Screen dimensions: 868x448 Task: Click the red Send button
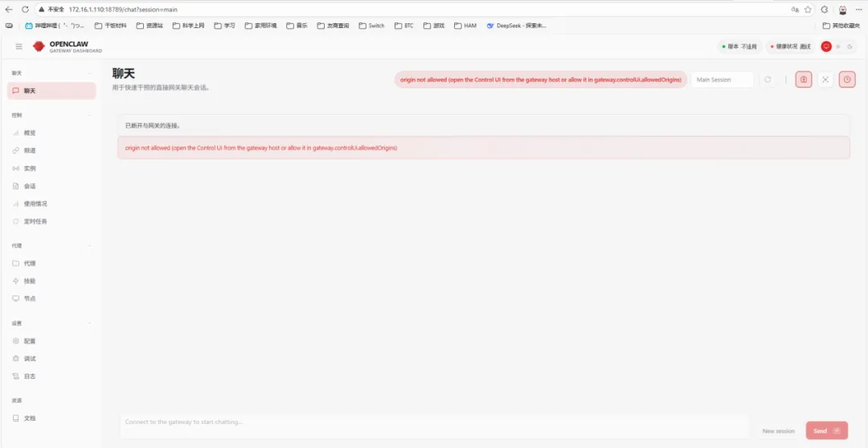coord(826,431)
